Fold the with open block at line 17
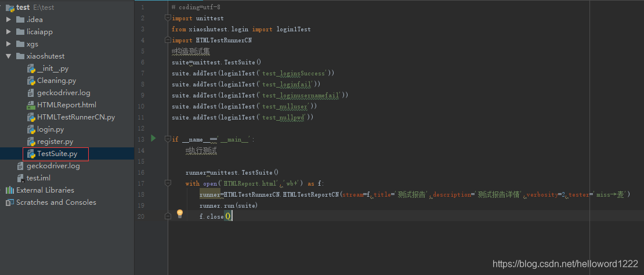This screenshot has width=644, height=275. [167, 183]
